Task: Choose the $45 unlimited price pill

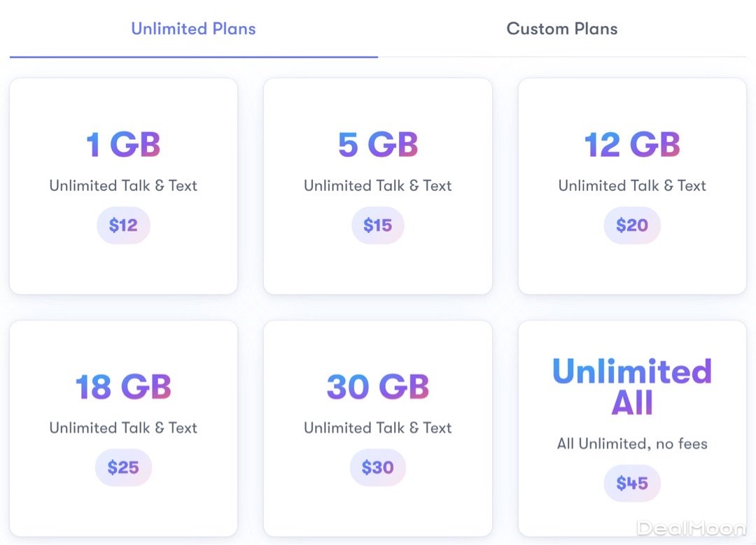Action: (631, 483)
